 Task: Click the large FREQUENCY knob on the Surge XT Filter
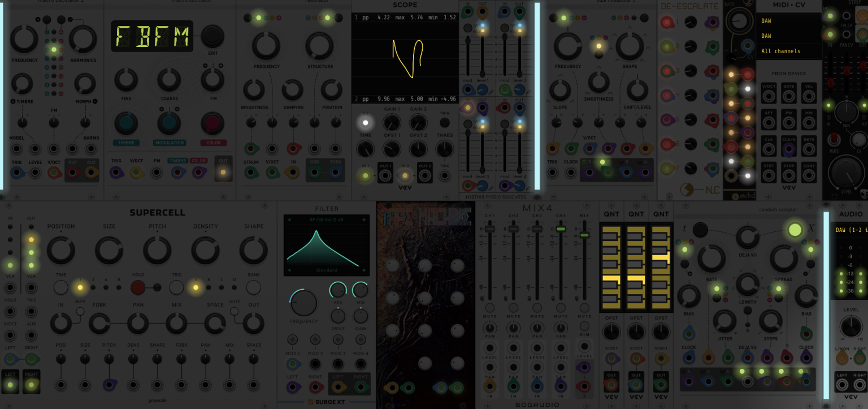coord(304,303)
